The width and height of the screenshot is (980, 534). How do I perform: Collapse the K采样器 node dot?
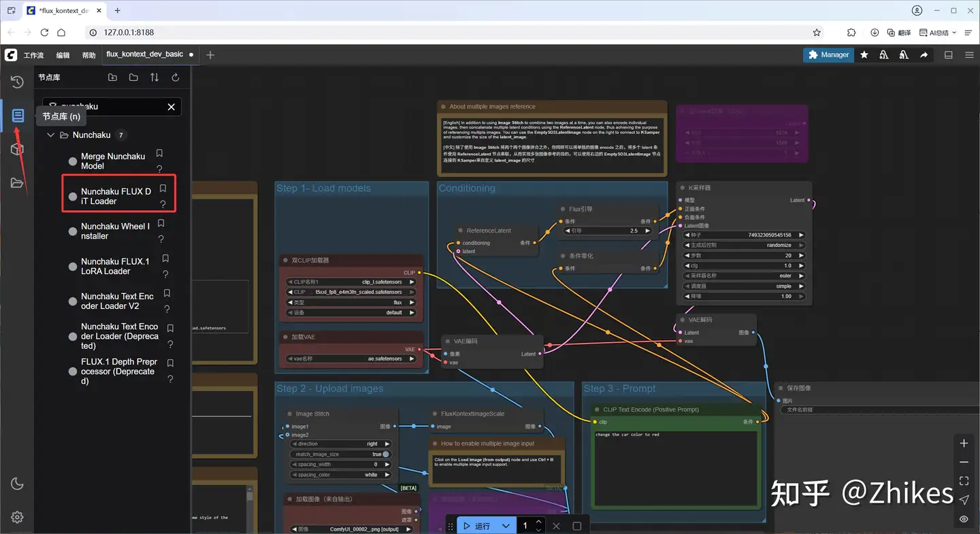pos(681,188)
